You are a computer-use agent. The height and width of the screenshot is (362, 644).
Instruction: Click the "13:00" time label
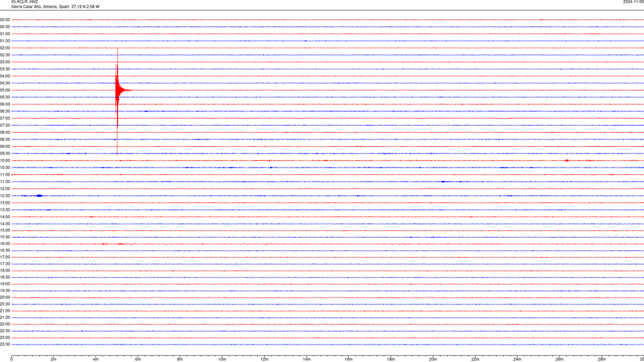coord(5,202)
